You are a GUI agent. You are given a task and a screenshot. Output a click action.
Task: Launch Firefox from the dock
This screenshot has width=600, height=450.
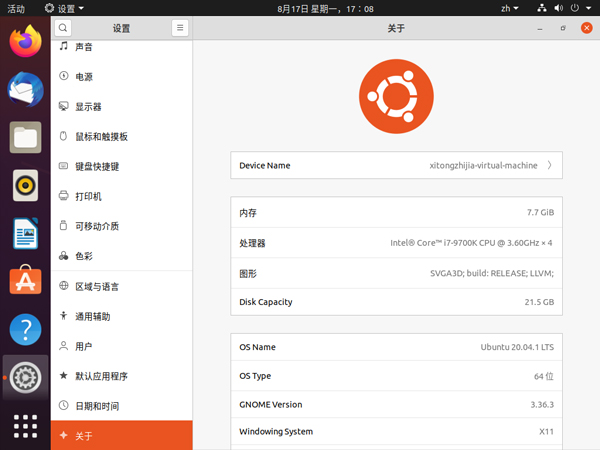(25, 42)
